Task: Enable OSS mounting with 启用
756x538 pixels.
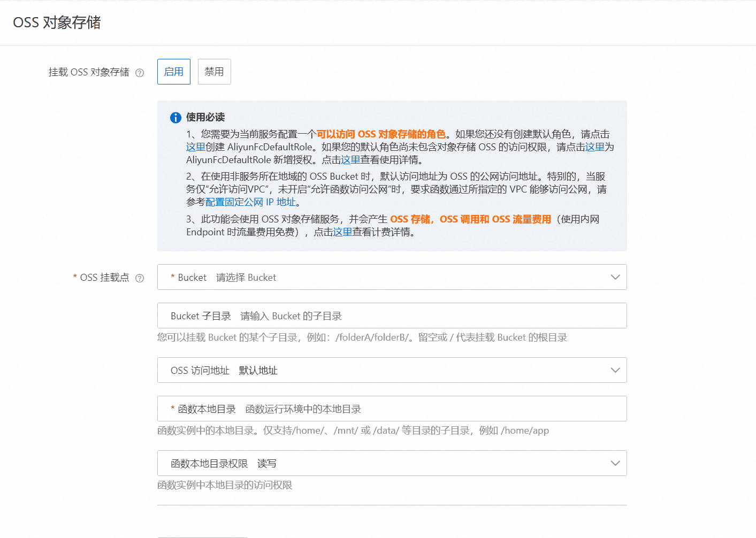Action: click(174, 72)
